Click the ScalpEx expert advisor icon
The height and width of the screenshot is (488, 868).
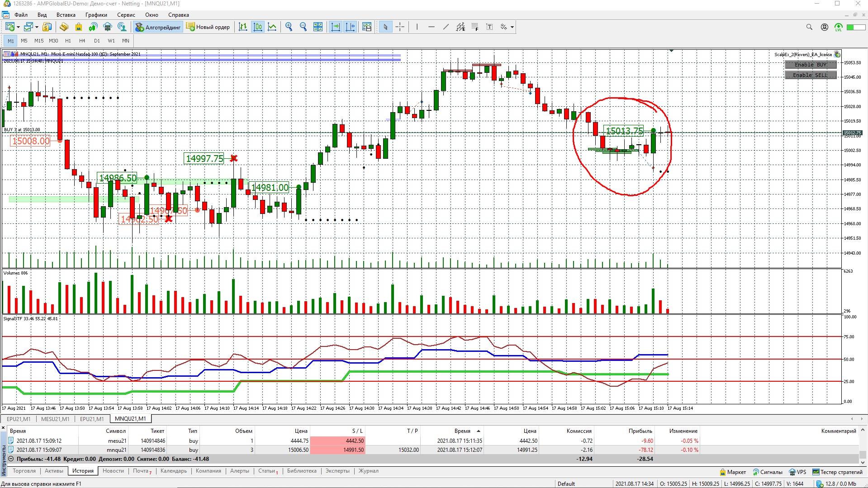[837, 54]
